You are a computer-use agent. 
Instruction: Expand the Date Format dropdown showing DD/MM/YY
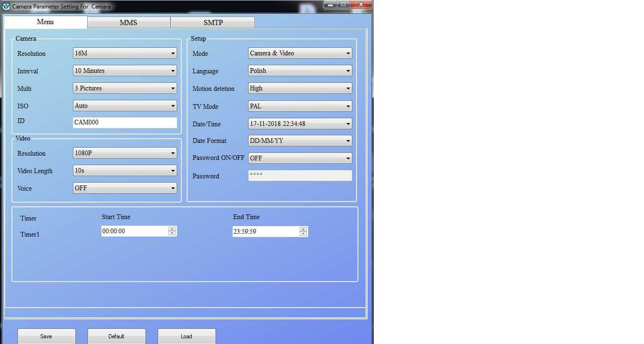tap(300, 141)
